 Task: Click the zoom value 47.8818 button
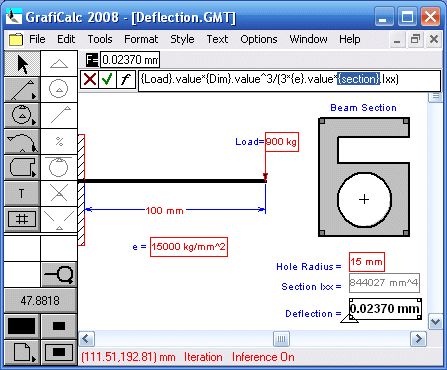[x=40, y=301]
